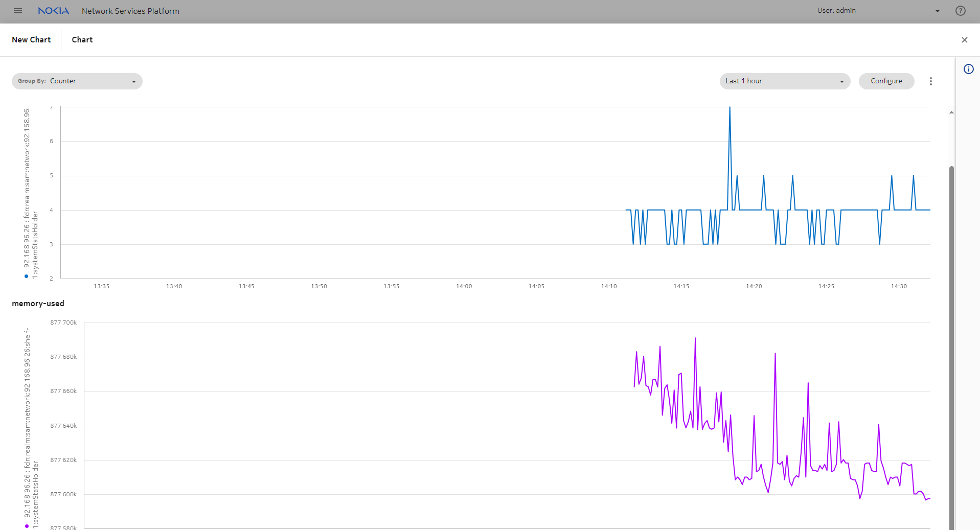Open the hamburger main menu
This screenshot has height=530, width=980.
click(x=18, y=11)
